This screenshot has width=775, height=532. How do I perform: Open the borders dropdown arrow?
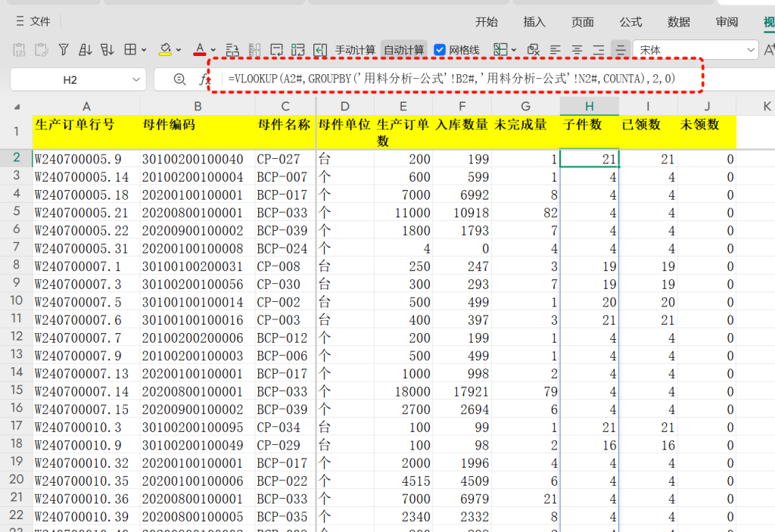[x=144, y=50]
